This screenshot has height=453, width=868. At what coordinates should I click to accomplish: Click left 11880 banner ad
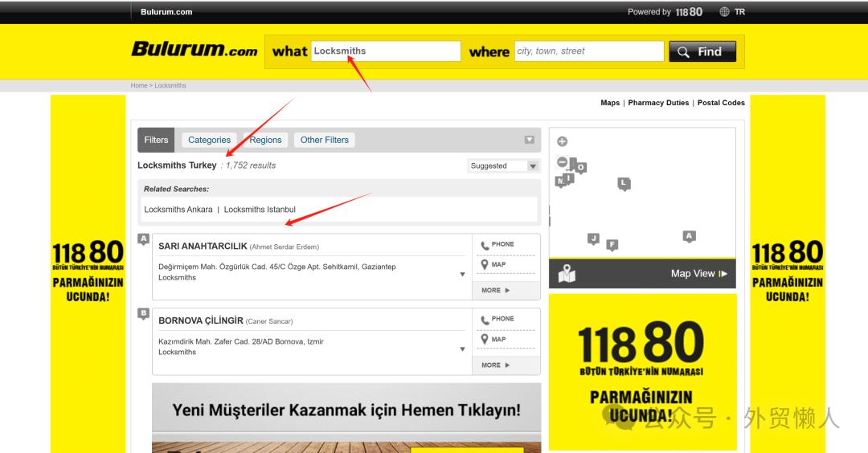coord(88,274)
